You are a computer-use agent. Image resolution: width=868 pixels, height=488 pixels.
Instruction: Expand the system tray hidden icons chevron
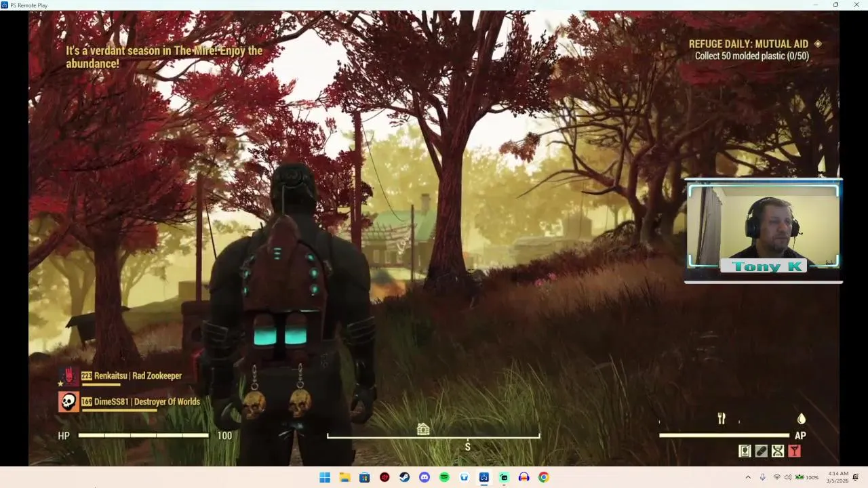[x=748, y=477]
